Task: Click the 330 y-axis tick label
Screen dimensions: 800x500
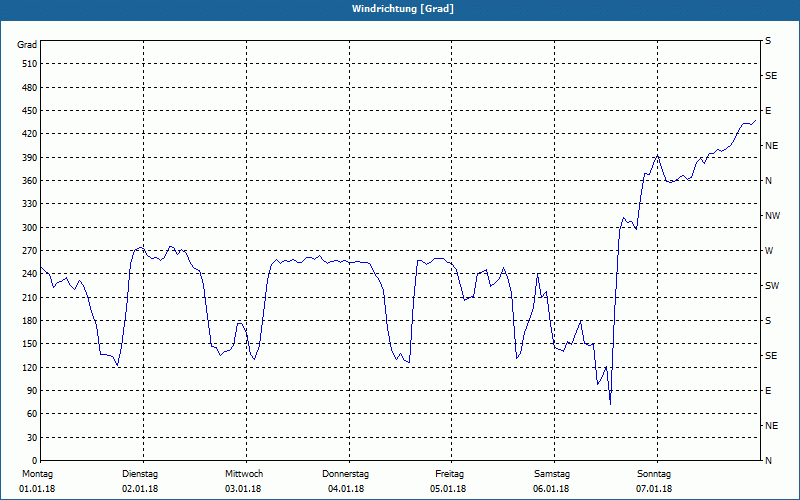Action: click(30, 204)
